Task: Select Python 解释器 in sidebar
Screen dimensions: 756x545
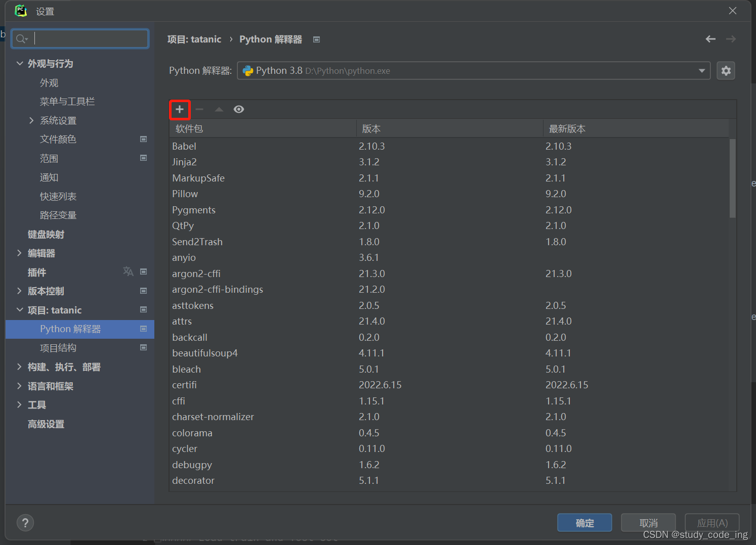Action: [x=80, y=329]
